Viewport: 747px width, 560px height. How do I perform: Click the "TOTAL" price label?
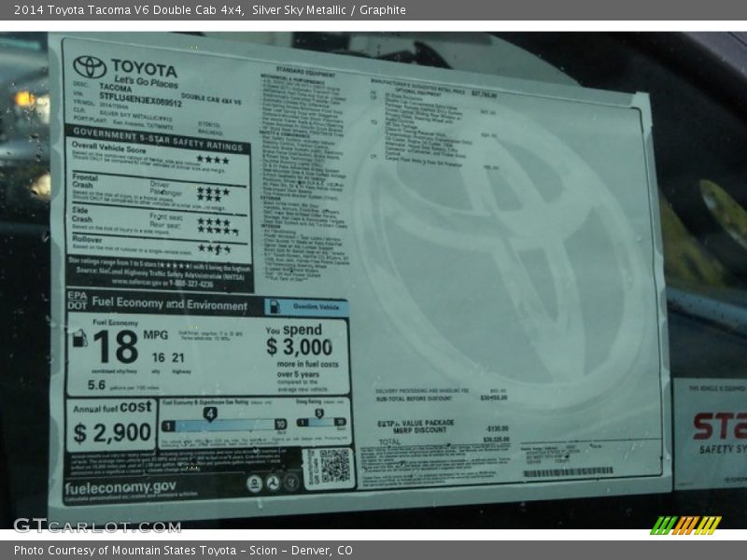pyautogui.click(x=389, y=441)
